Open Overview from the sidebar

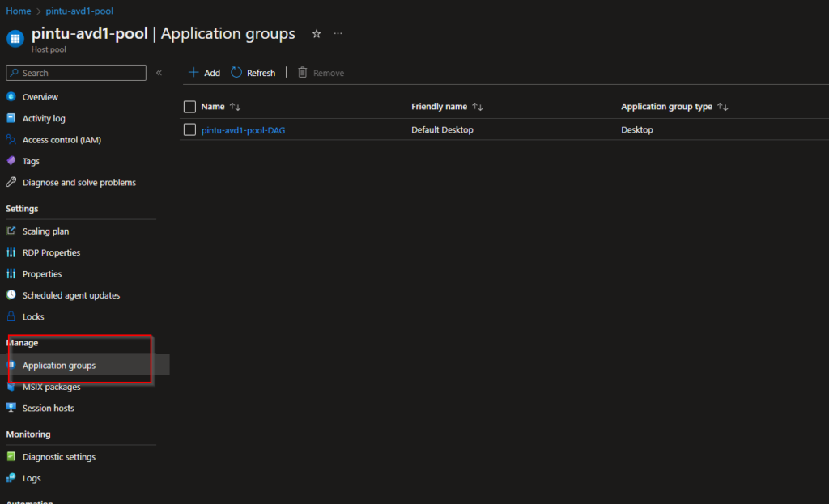[40, 97]
